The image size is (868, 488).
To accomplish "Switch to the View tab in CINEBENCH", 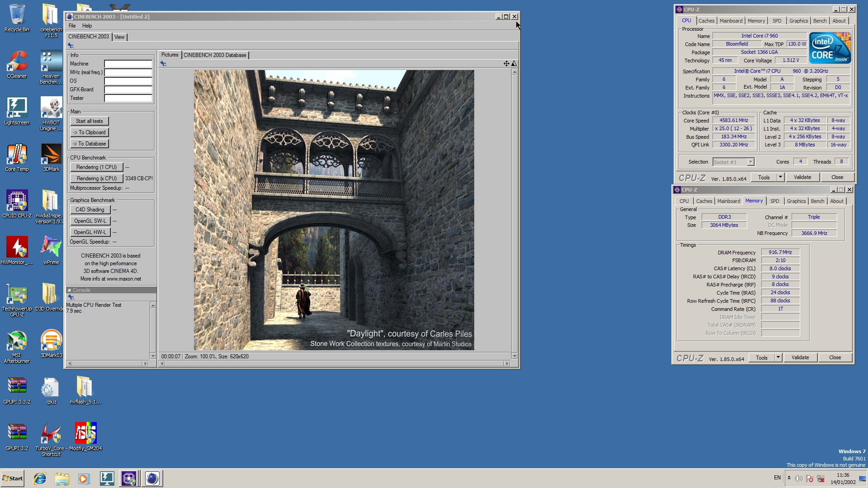I will pos(119,37).
